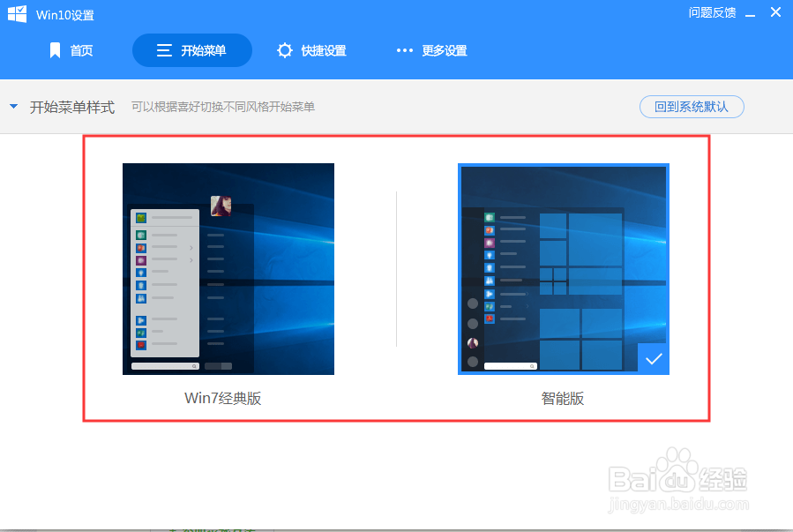Click the blue checkmark badge on 智能版 preview
Screen dimensions: 793x532
(x=653, y=358)
